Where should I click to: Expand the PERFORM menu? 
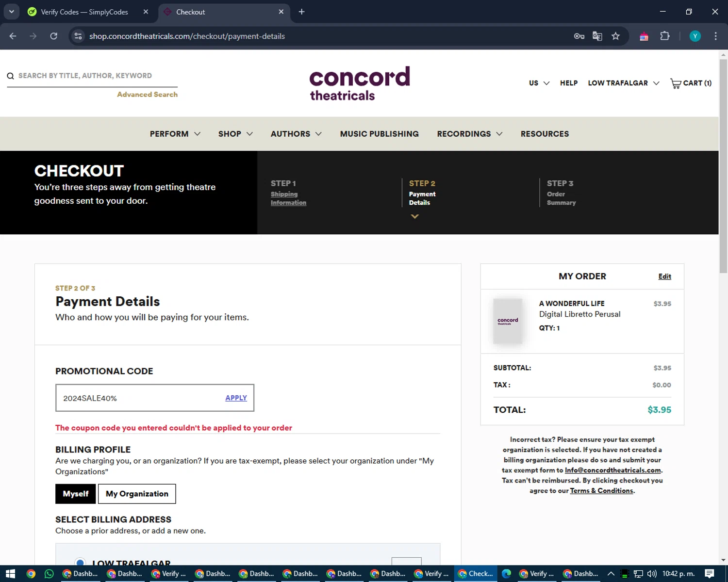point(175,134)
